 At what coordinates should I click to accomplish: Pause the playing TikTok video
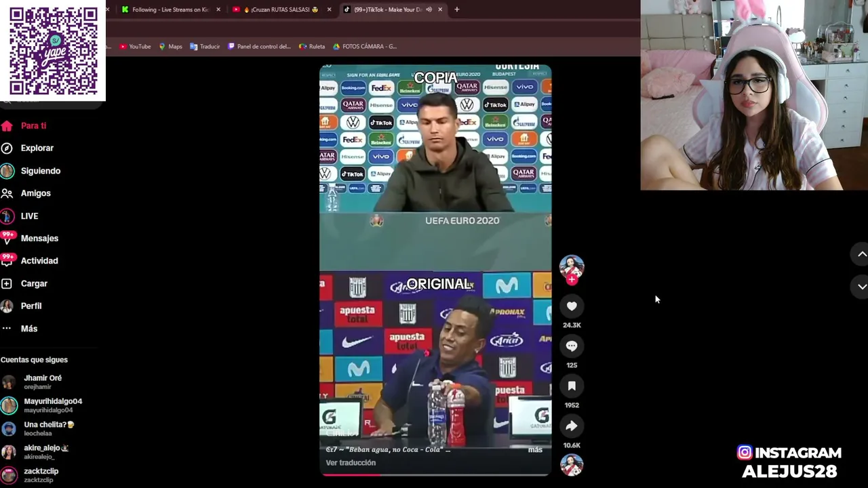[435, 270]
